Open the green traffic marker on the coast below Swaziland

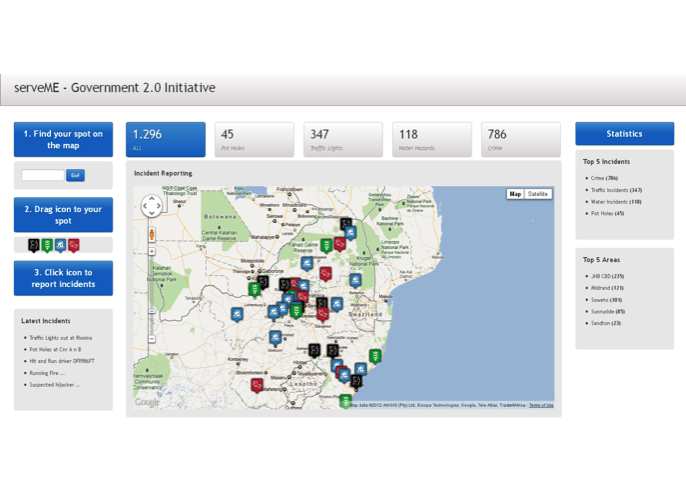[375, 356]
